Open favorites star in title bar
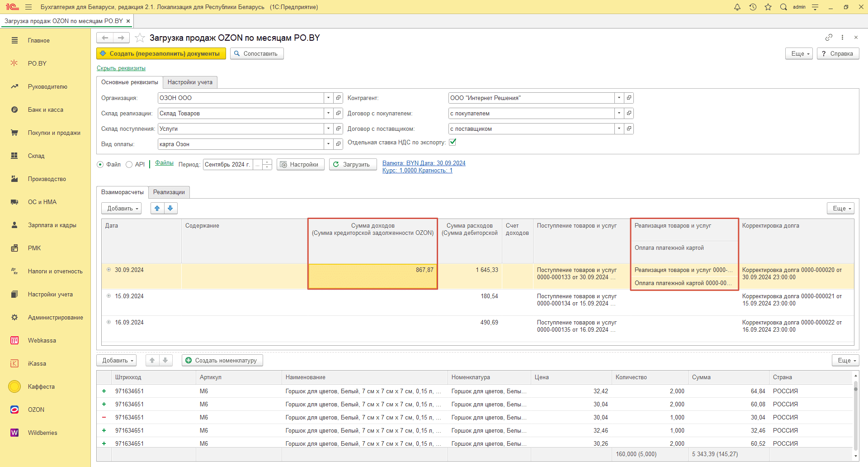868x467 pixels. click(768, 7)
